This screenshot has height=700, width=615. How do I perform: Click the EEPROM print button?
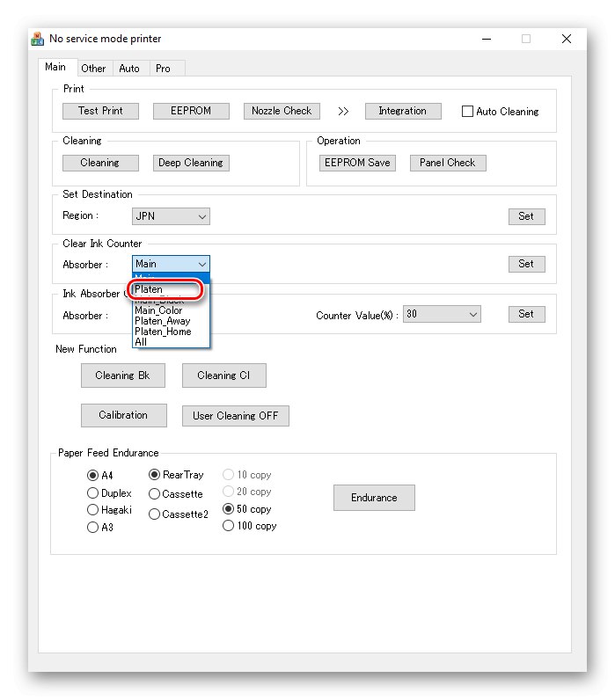[191, 111]
